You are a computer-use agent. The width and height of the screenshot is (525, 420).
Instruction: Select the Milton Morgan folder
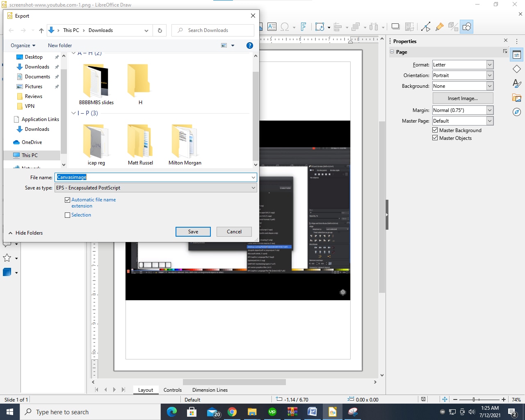pos(185,144)
